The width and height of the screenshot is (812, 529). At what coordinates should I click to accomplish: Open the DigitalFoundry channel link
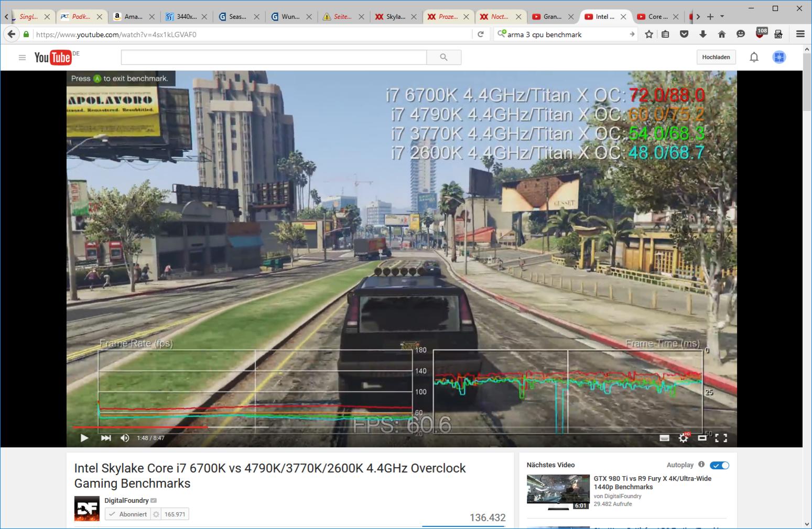(x=126, y=501)
